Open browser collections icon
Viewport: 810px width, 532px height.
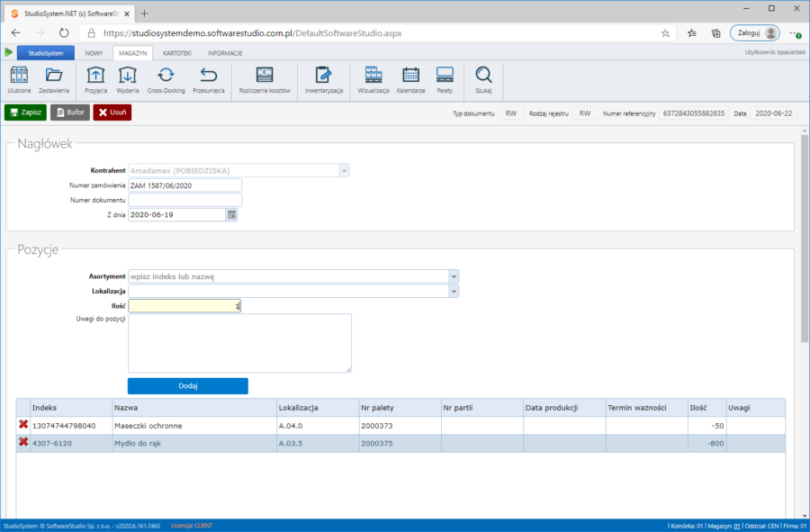pyautogui.click(x=716, y=33)
